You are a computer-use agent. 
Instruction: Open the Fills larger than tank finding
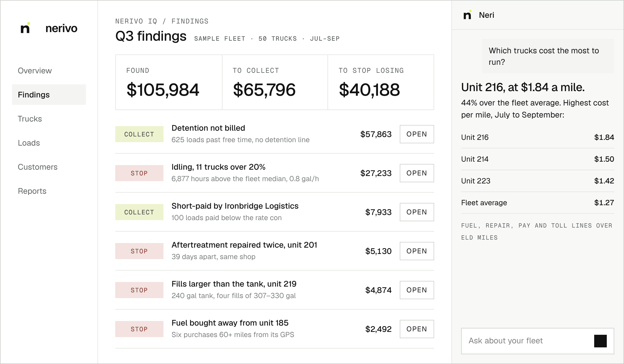pyautogui.click(x=417, y=290)
